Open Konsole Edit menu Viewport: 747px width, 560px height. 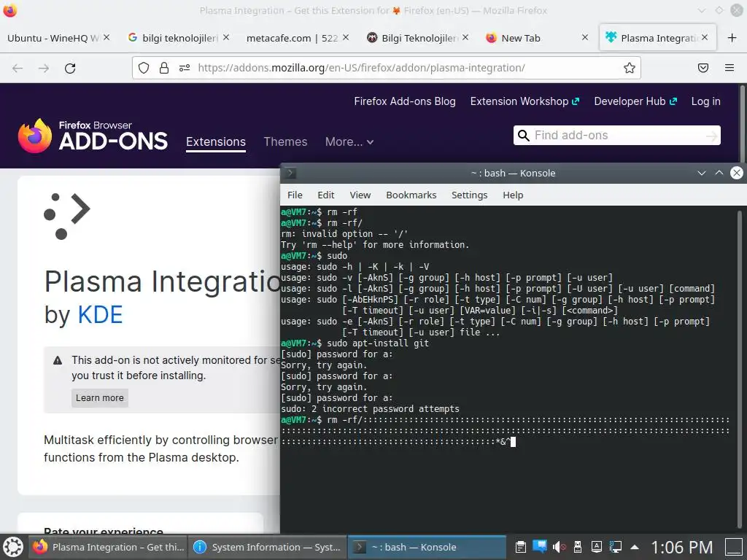(326, 195)
